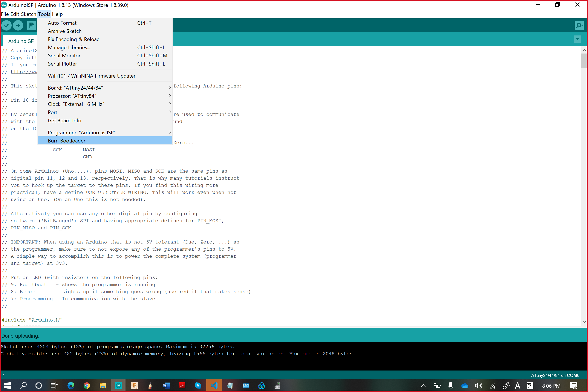Open Google Chrome from taskbar
Screen dimensions: 588x392
(87, 385)
